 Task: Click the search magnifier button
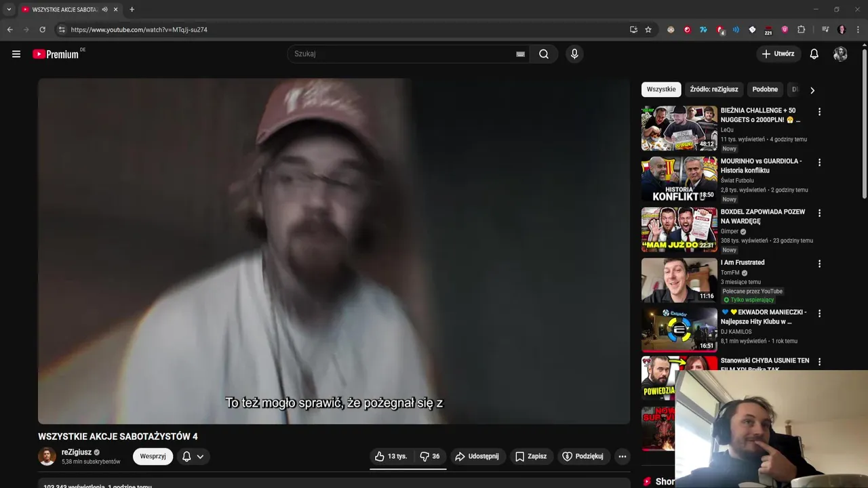pyautogui.click(x=544, y=54)
